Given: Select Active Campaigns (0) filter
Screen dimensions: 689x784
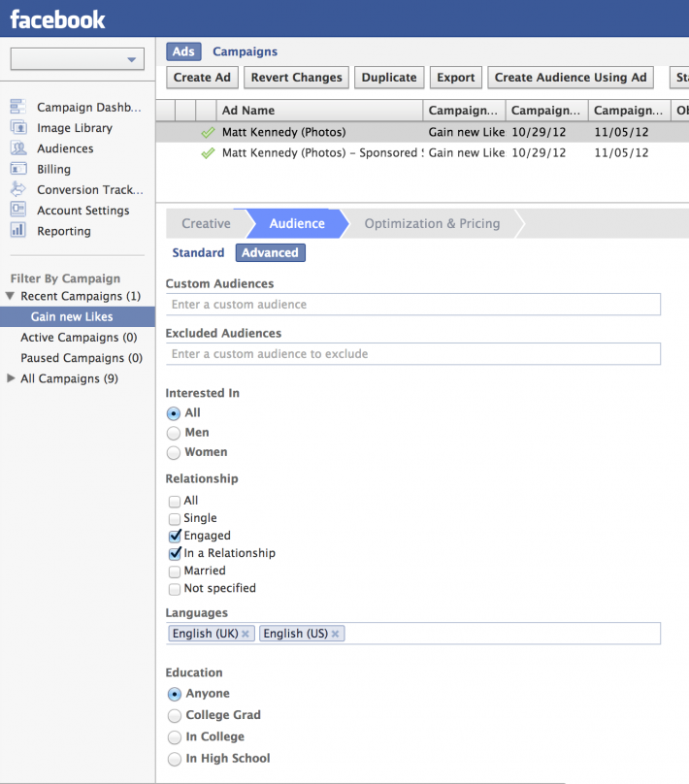Looking at the screenshot, I should [79, 338].
